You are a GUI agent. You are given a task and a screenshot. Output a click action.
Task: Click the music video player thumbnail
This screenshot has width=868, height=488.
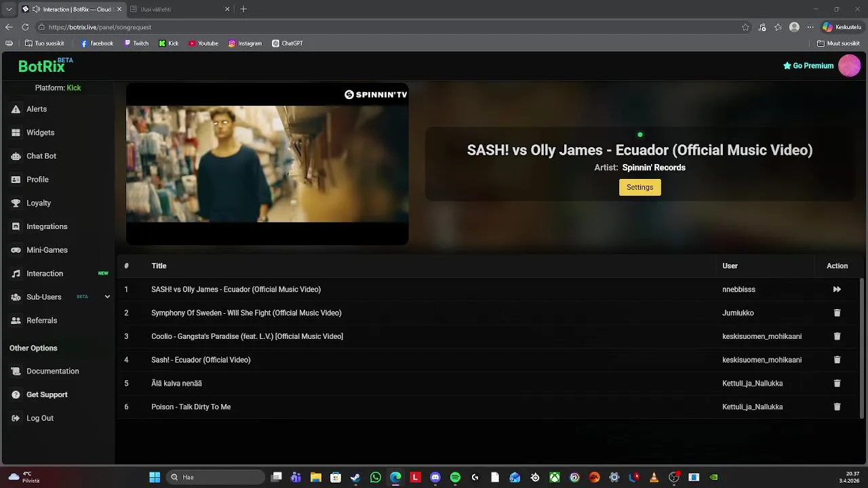pos(267,164)
